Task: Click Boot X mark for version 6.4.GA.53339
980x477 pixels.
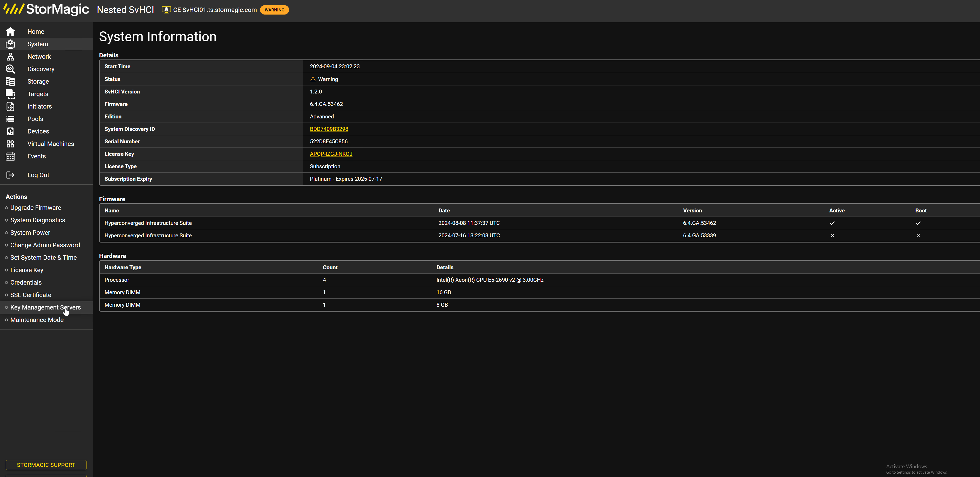Action: [x=918, y=236]
